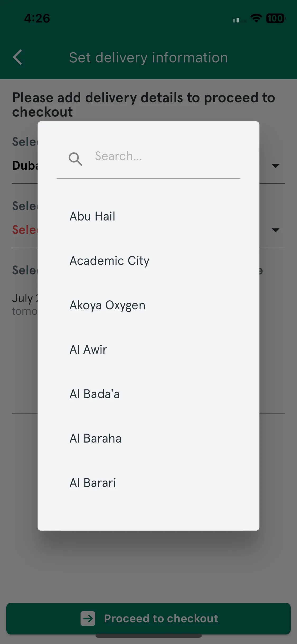Click the search magnifier icon
Image resolution: width=297 pixels, height=644 pixels.
(x=76, y=159)
